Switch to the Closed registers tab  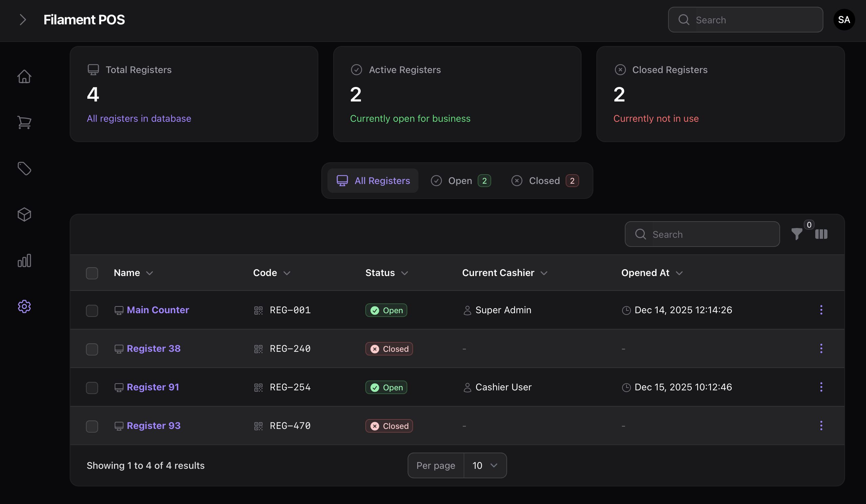pos(544,181)
